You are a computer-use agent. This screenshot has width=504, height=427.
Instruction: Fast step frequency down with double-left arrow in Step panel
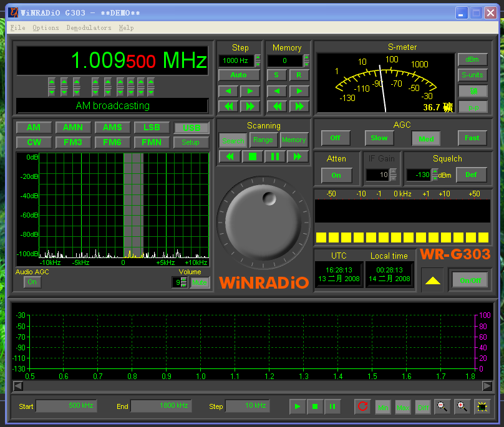[228, 107]
